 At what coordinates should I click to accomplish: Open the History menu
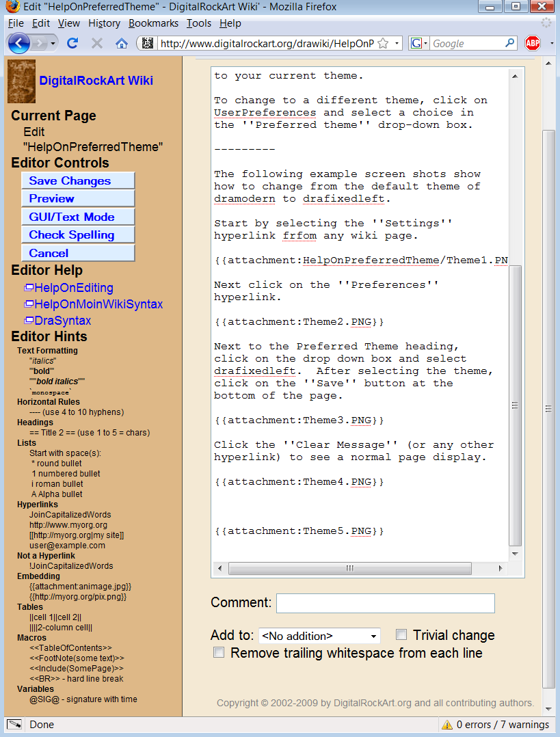tap(104, 23)
